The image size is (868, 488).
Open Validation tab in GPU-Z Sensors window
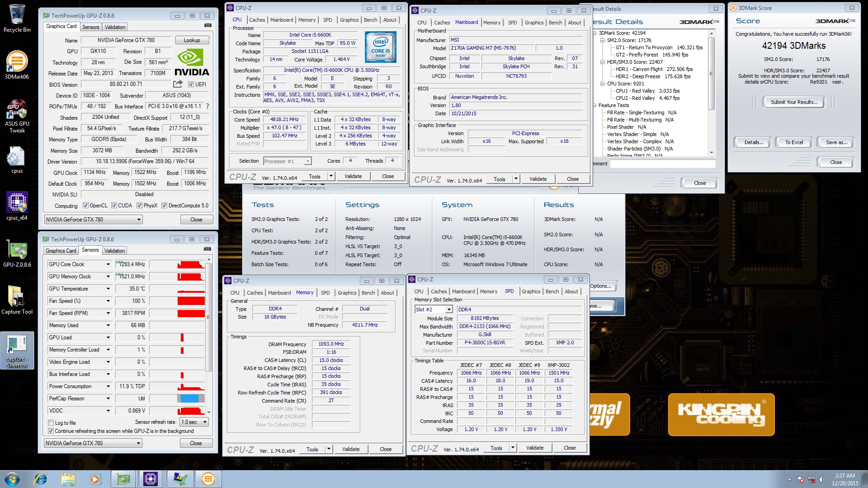point(114,251)
